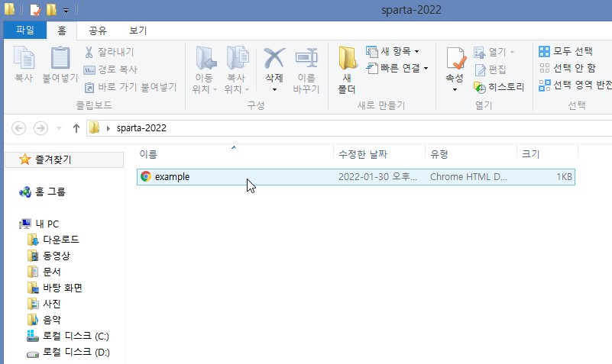Click the title bar New folder quick access icon
Screen dimensions: 612x364
point(51,9)
